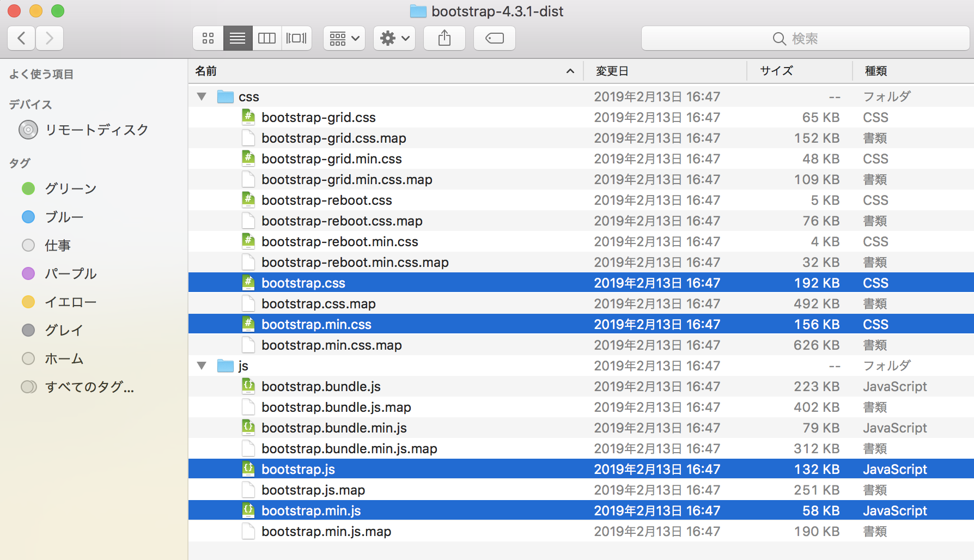Click the bootstrap-reboot.css file icon
The height and width of the screenshot is (560, 974).
pyautogui.click(x=248, y=200)
